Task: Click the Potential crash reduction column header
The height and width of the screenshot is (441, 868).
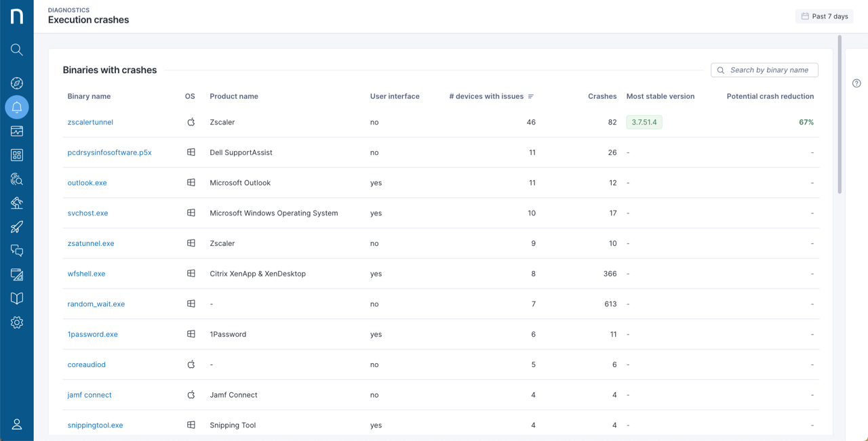Action: (770, 96)
